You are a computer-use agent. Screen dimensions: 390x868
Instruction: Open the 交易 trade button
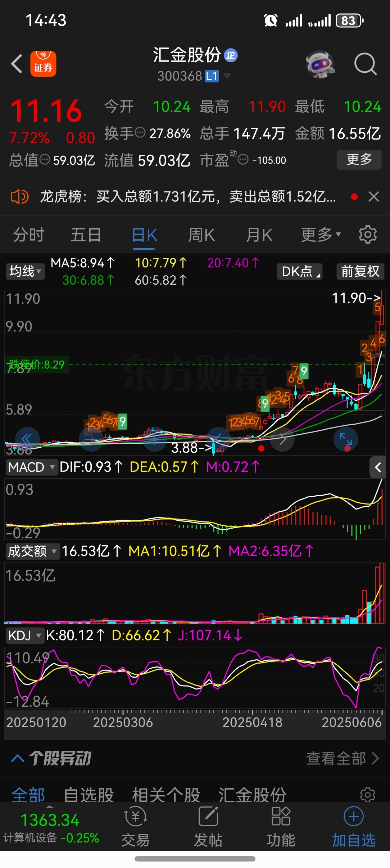coord(135,827)
